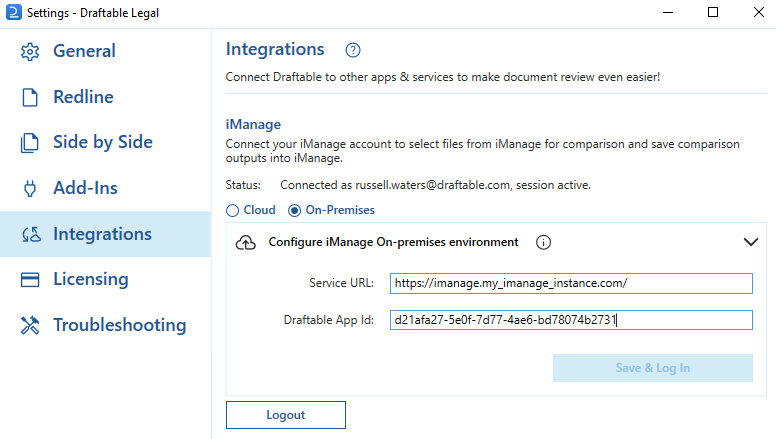Open the Licensing settings tab
The height and width of the screenshot is (439, 776).
coord(105,279)
